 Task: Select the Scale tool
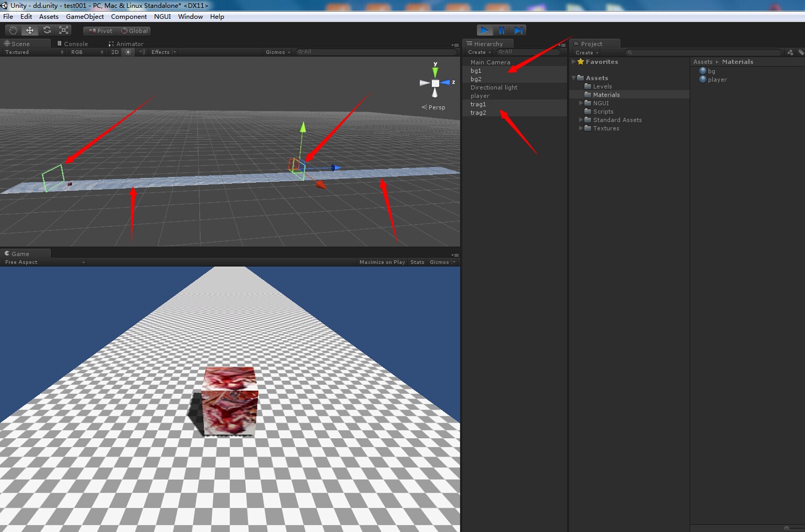click(63, 30)
